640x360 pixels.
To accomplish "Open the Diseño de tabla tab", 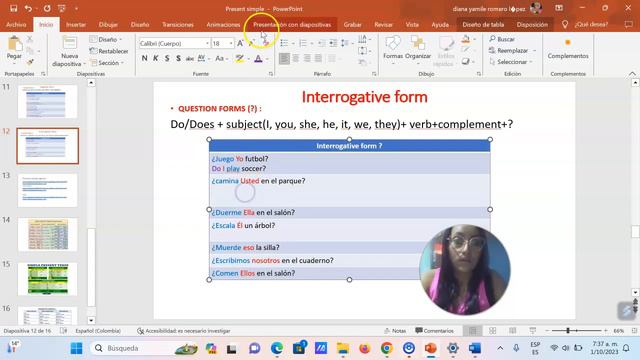I will coord(483,24).
